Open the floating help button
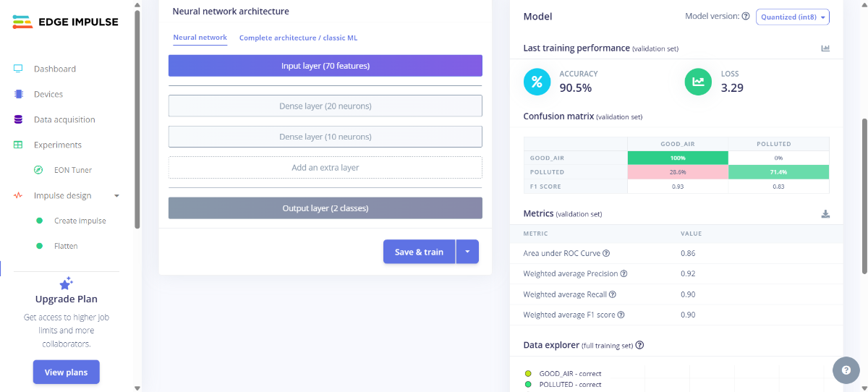Viewport: 868px width, 392px height. pyautogui.click(x=846, y=370)
